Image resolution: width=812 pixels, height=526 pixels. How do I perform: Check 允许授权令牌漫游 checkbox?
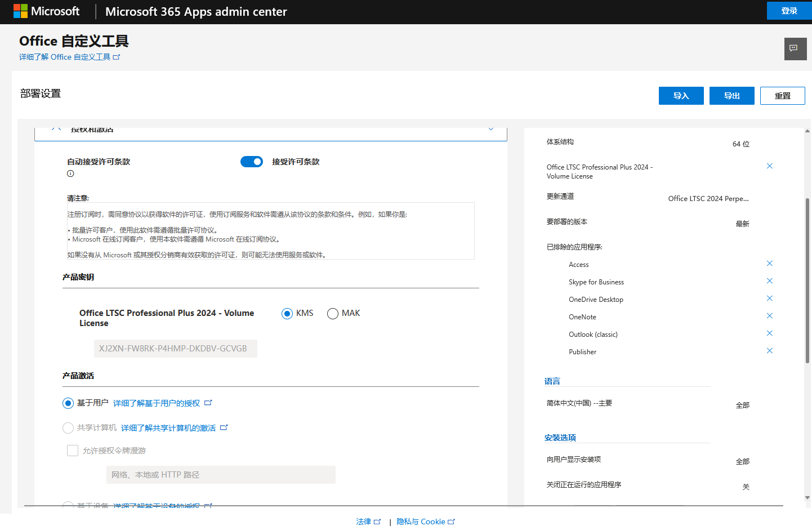pos(73,451)
